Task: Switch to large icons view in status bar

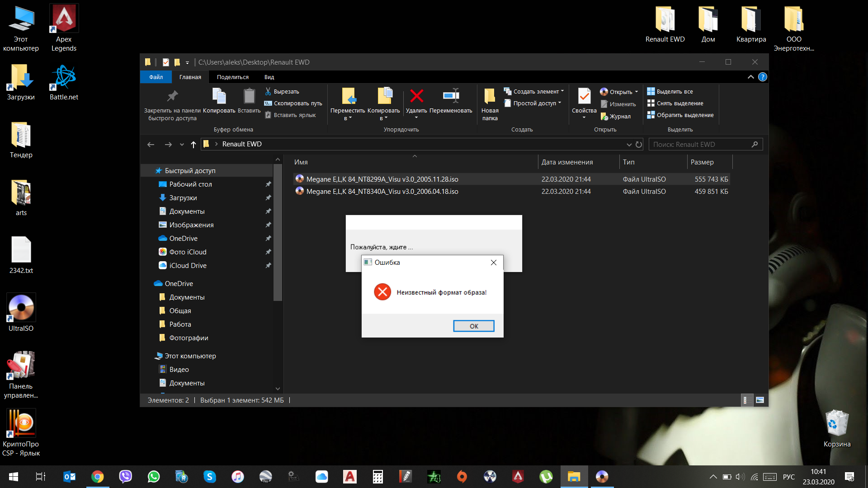Action: click(x=760, y=400)
